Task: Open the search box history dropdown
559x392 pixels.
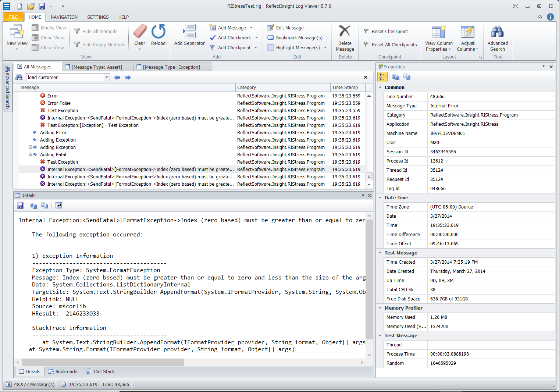Action: [107, 77]
